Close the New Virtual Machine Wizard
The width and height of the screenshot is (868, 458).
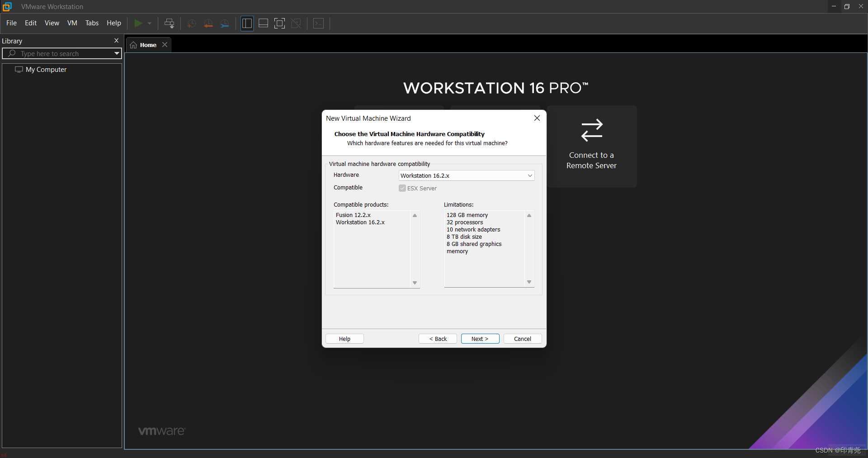pyautogui.click(x=537, y=118)
